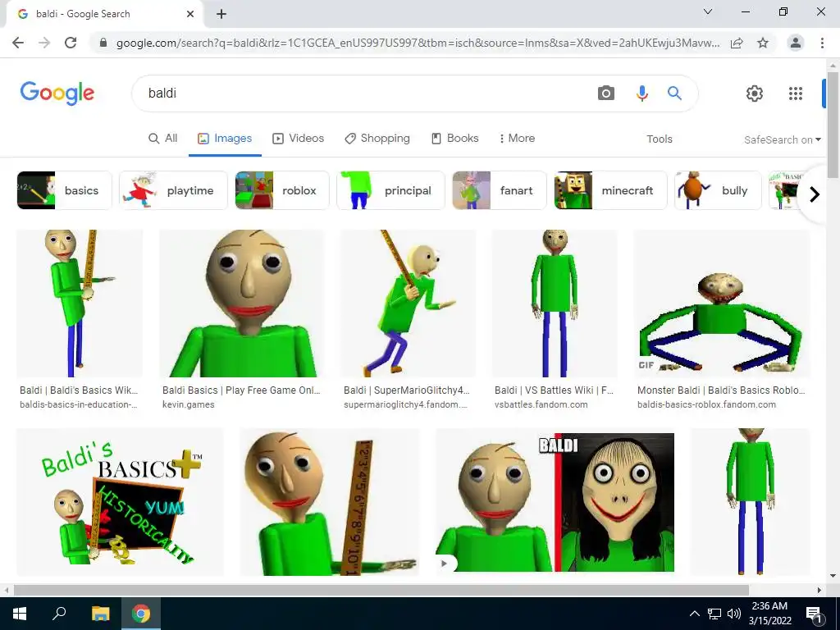This screenshot has width=840, height=630.
Task: Open Google quick settings gear
Action: (755, 94)
